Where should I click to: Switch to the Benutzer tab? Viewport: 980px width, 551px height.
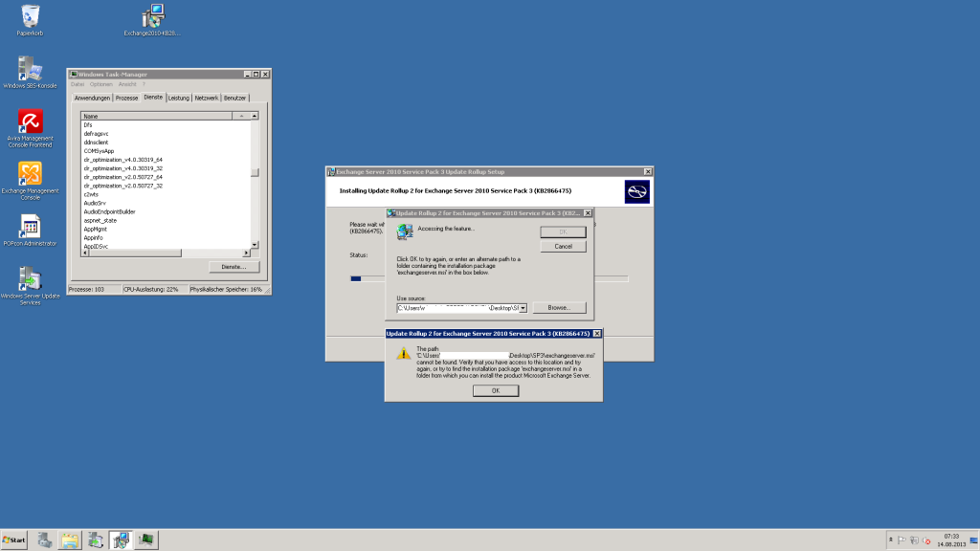[x=235, y=99]
